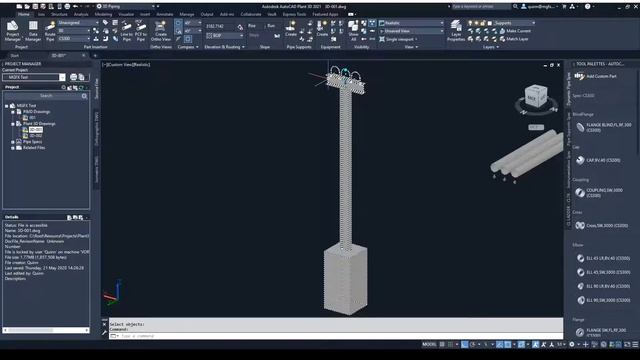Toggle polar tracking in status bar
Image resolution: width=640 pixels, height=360 pixels.
click(x=473, y=344)
